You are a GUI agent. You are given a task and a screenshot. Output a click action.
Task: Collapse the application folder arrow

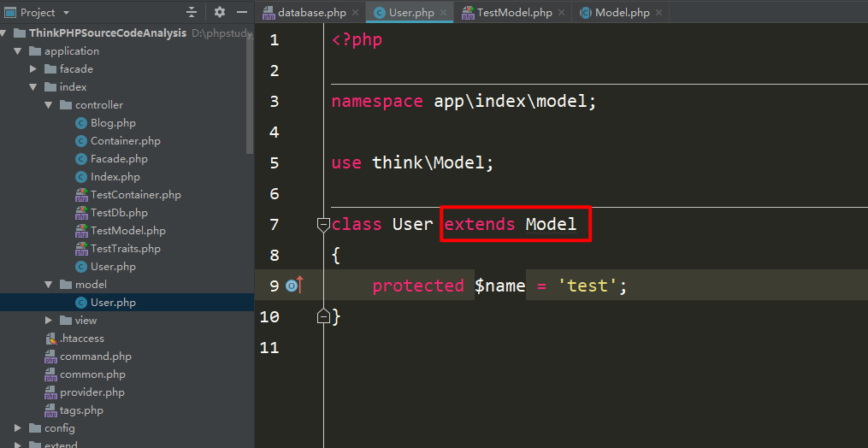click(x=18, y=51)
